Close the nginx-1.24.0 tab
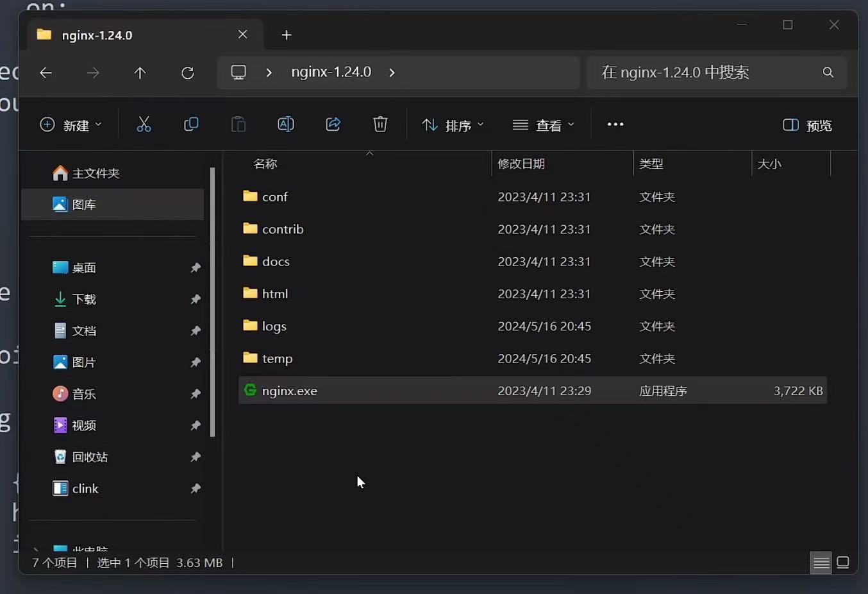 point(242,35)
